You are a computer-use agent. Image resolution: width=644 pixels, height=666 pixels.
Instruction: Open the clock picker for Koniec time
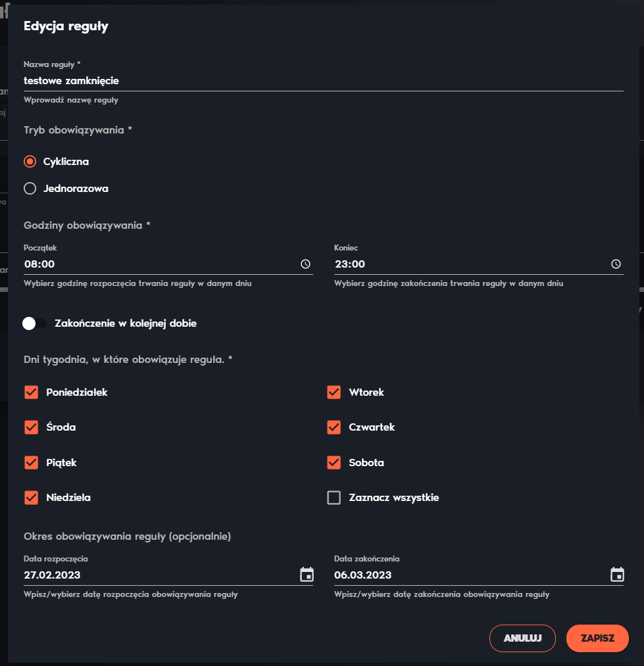616,264
